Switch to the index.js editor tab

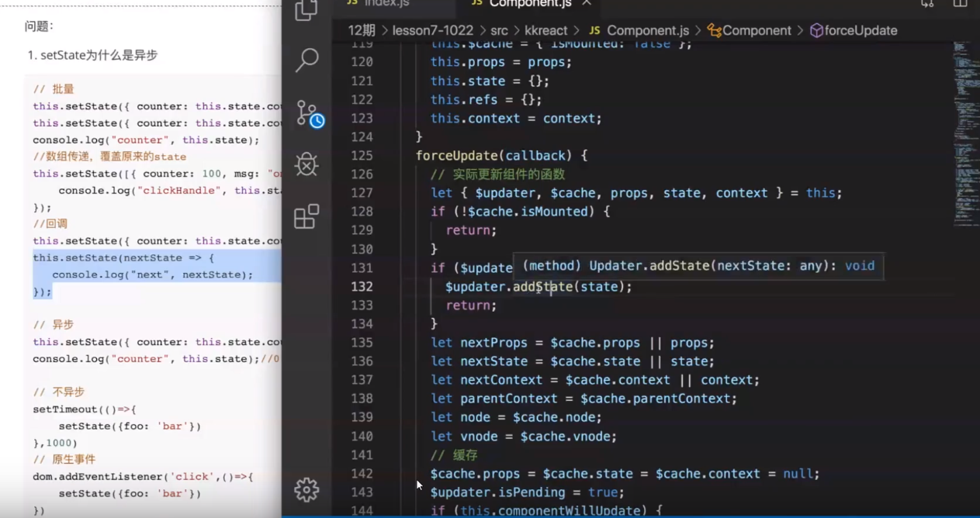tap(386, 4)
